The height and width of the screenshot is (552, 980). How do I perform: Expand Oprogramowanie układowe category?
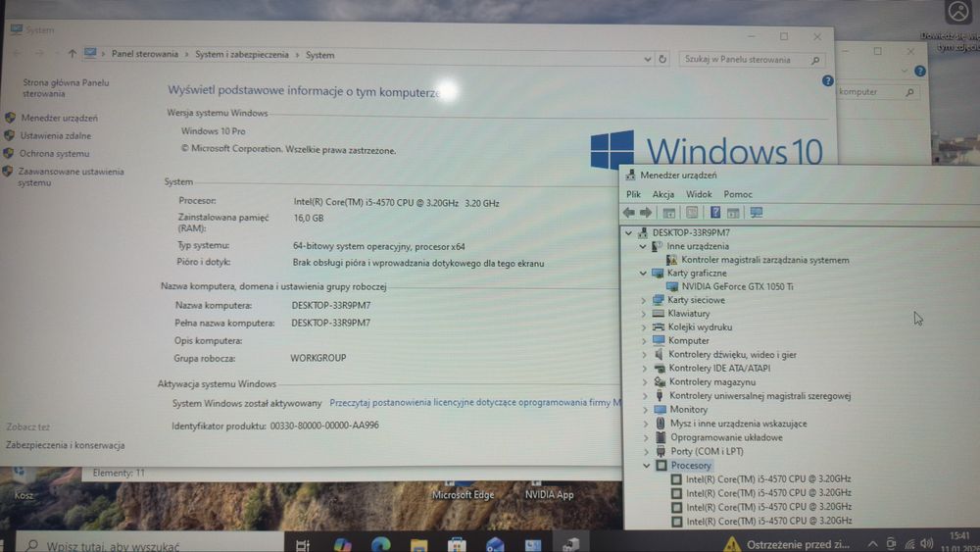[646, 437]
